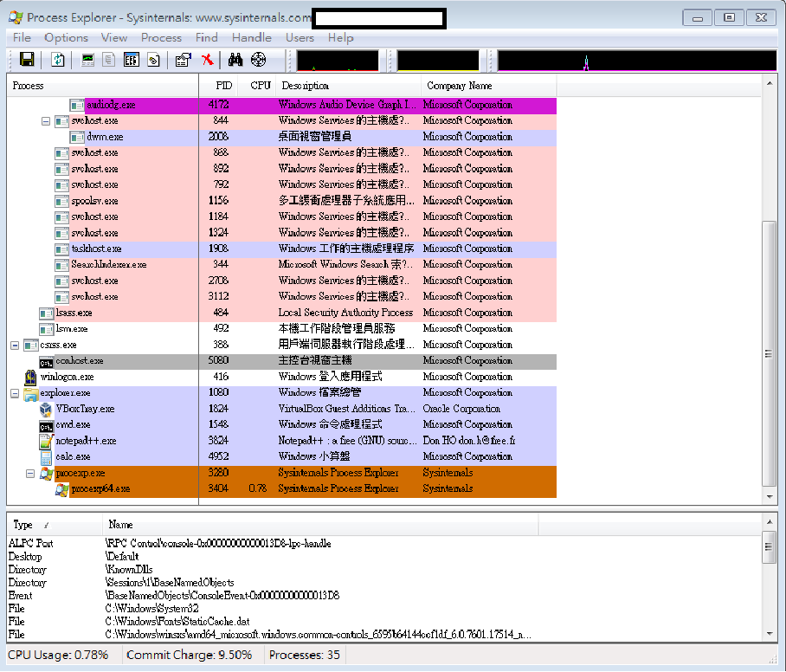Open the Users menu
Screen dimensions: 786x672
[300, 37]
